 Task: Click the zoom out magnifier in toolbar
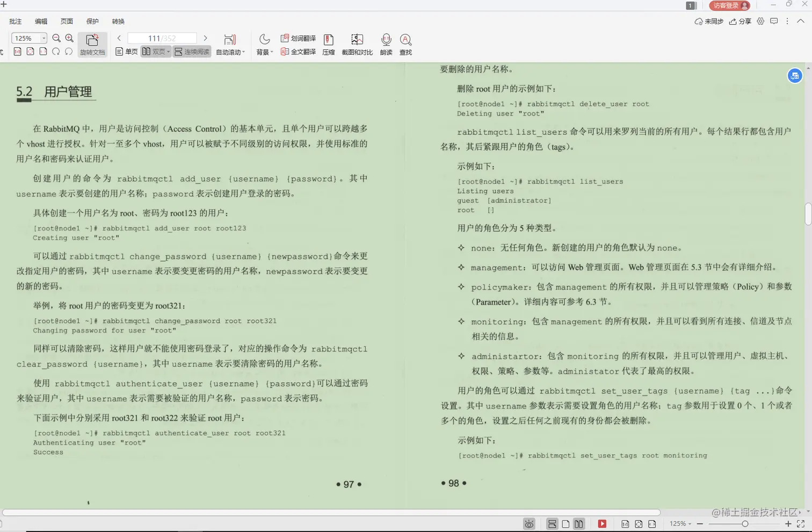56,38
